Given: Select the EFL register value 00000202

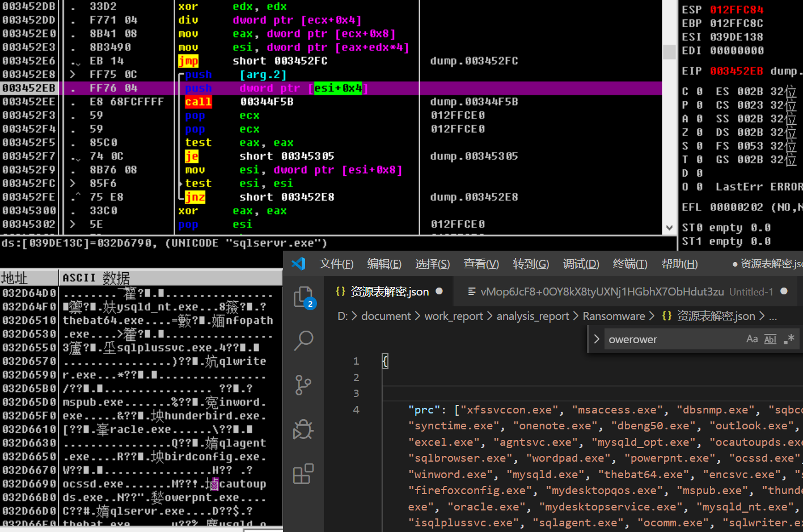Looking at the screenshot, I should pos(737,207).
